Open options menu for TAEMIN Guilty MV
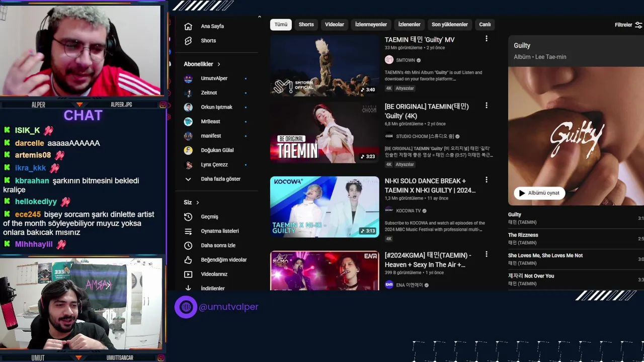644x362 pixels. point(486,39)
